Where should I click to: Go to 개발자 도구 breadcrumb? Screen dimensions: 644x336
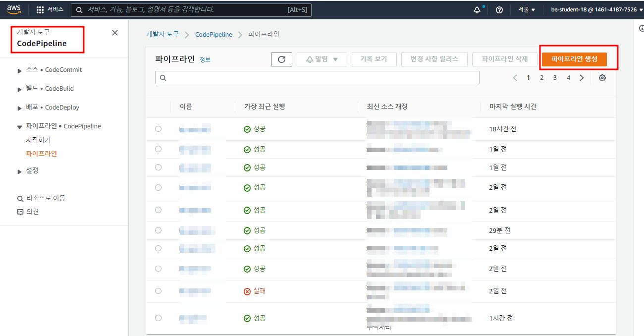pos(162,34)
